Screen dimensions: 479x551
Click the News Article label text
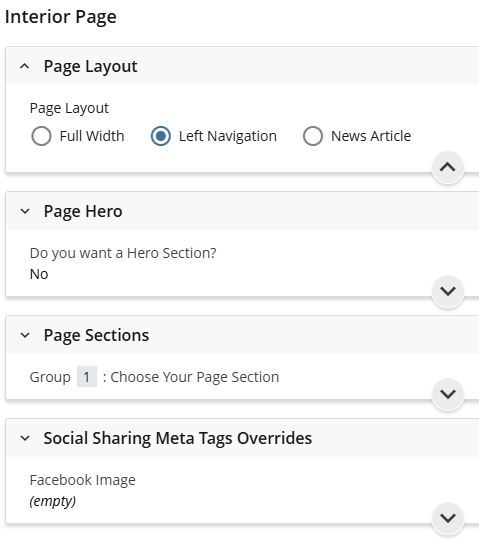[371, 136]
